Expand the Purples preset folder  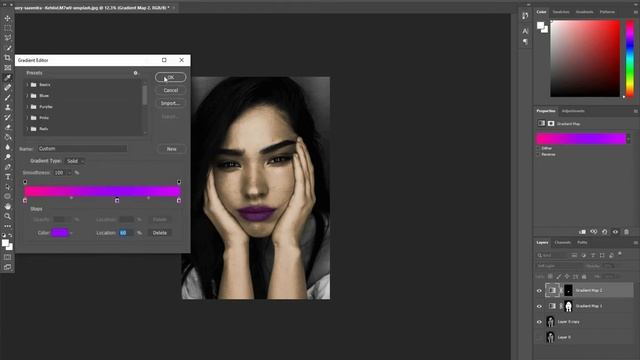(x=27, y=107)
